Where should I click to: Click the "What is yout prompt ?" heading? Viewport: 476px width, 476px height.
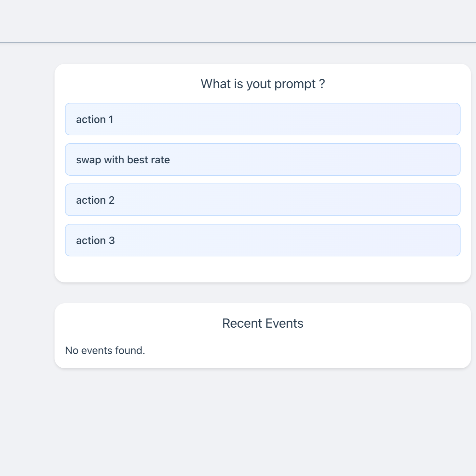coord(263,84)
